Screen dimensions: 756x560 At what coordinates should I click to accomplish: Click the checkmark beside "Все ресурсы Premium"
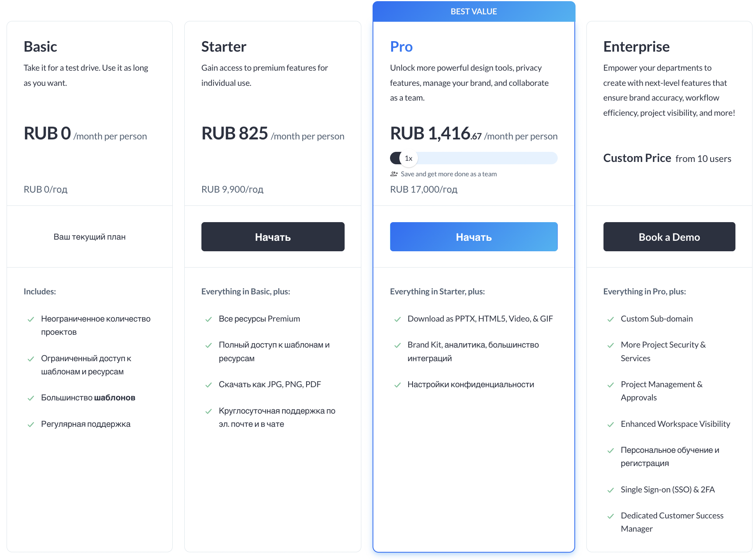tap(208, 319)
